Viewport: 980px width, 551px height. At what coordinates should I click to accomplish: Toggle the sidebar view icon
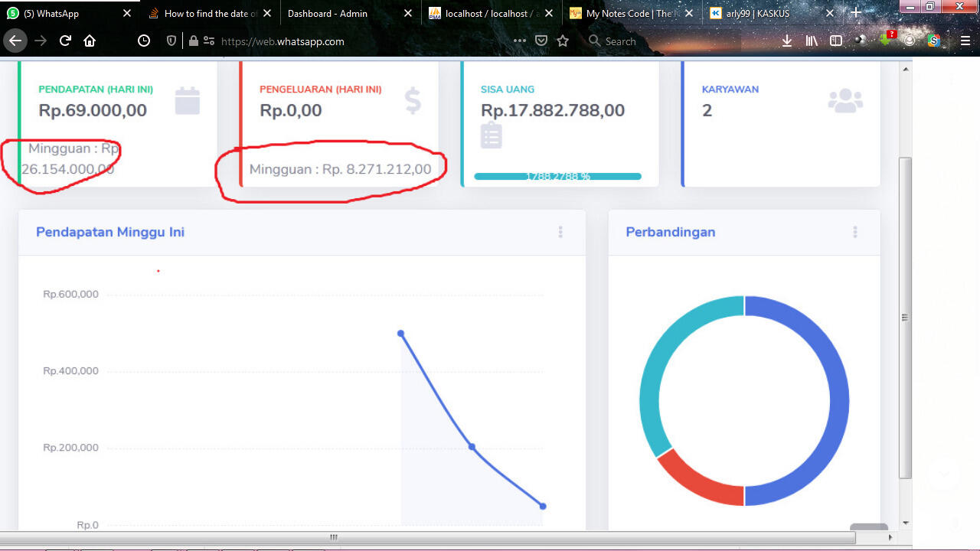(x=835, y=41)
